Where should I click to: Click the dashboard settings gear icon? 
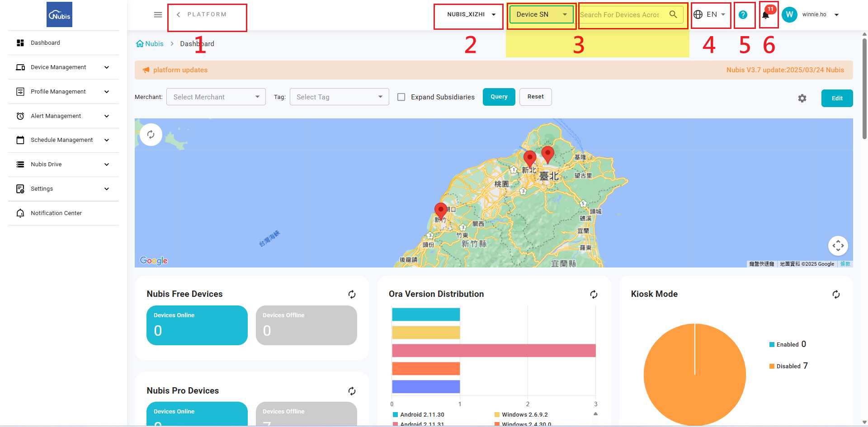pos(802,98)
